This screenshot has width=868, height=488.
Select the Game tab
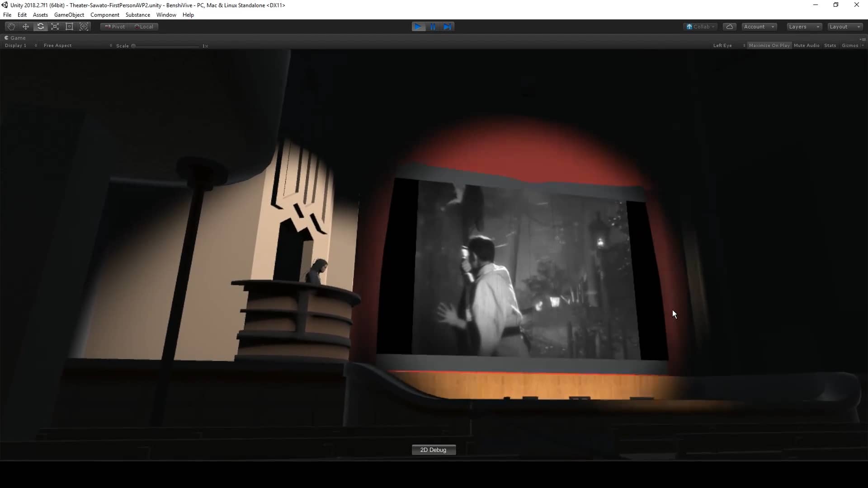(15, 38)
